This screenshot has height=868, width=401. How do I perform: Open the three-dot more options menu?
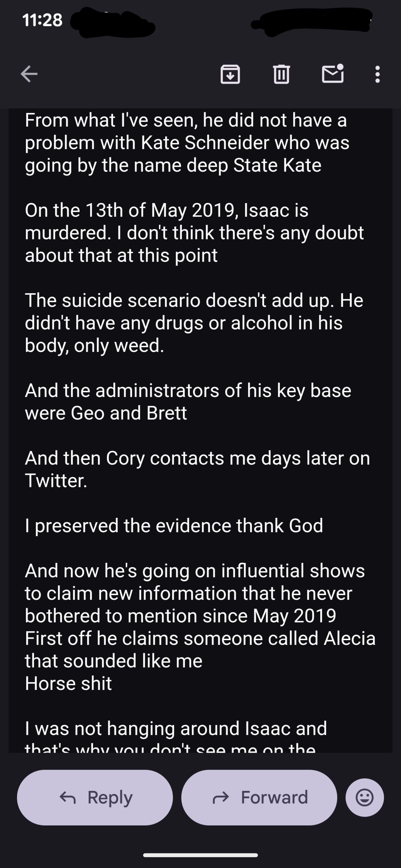tap(377, 74)
